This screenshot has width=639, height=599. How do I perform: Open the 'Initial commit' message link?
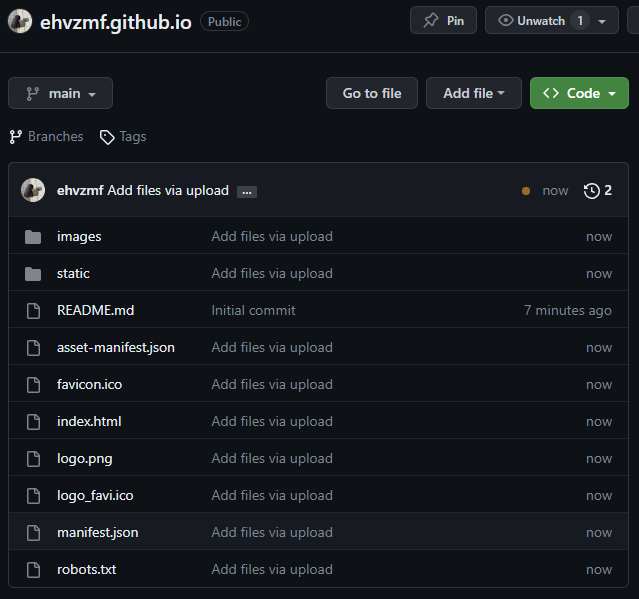click(253, 311)
